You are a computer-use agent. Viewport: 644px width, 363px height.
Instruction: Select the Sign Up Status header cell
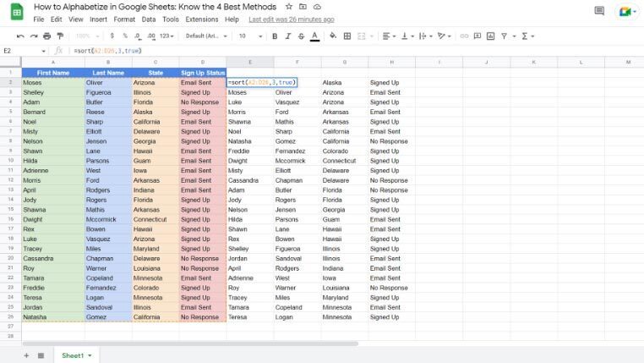(x=203, y=73)
